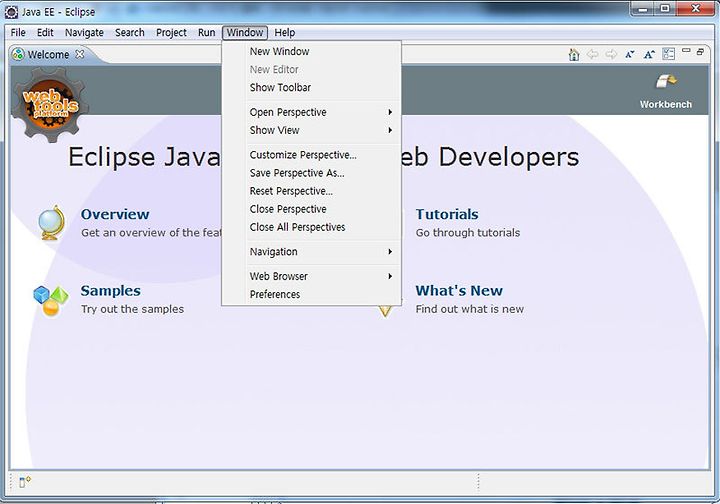Open the Navigate menu

84,33
